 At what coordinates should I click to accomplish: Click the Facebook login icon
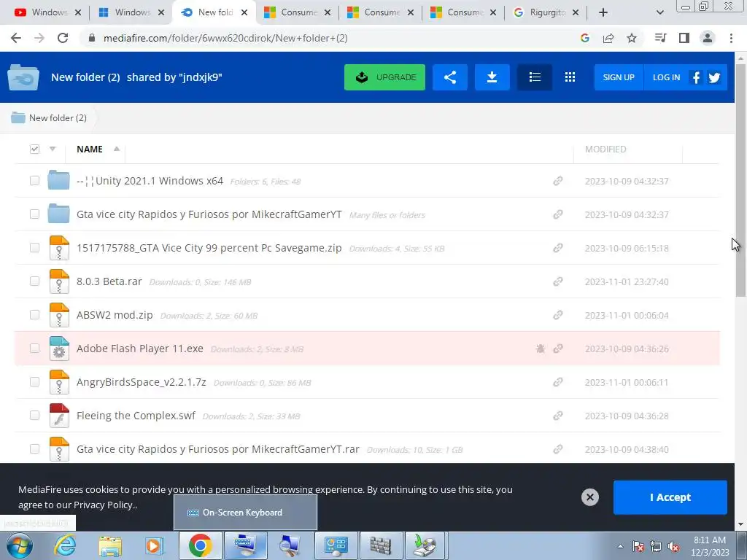[696, 77]
